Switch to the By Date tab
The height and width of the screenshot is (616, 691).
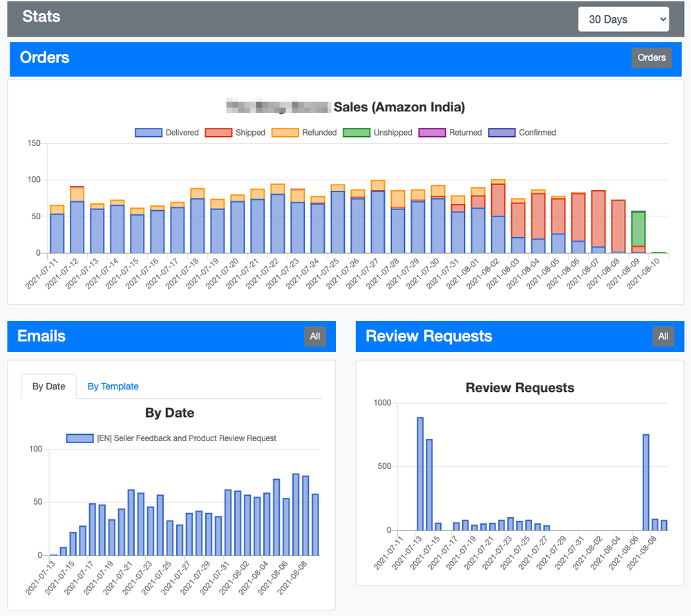click(x=49, y=386)
